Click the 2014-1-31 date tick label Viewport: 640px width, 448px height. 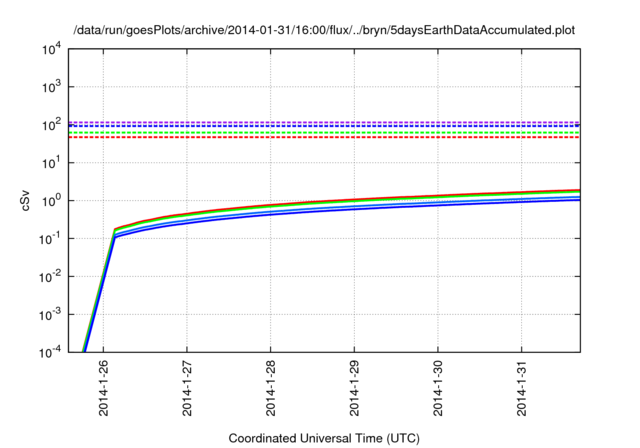click(x=521, y=391)
